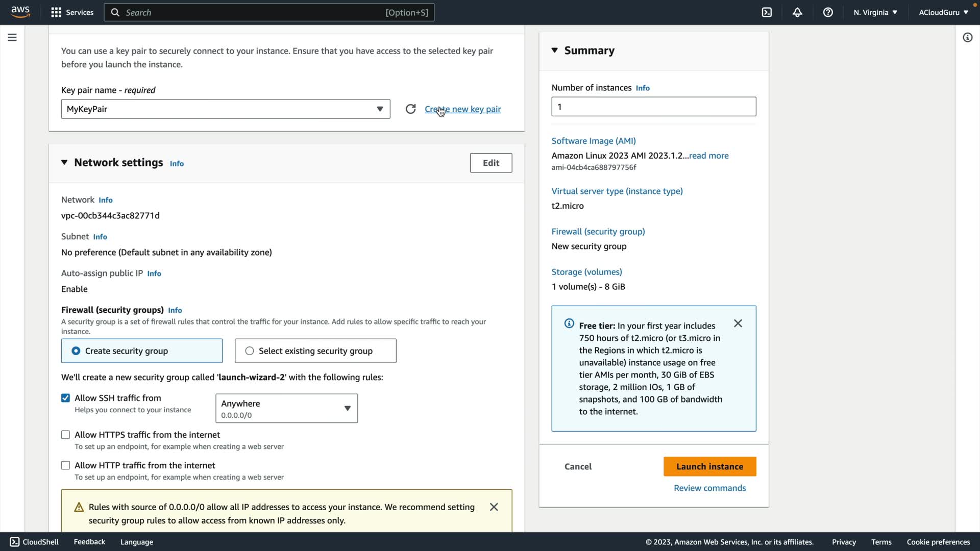Open the MyKeyPair key pair dropdown

[x=226, y=109]
